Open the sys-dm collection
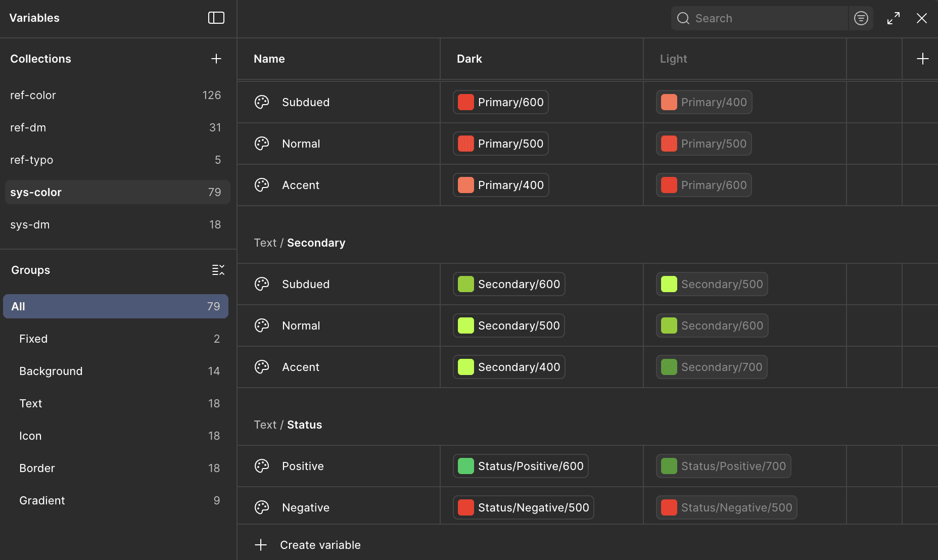 [x=118, y=224]
